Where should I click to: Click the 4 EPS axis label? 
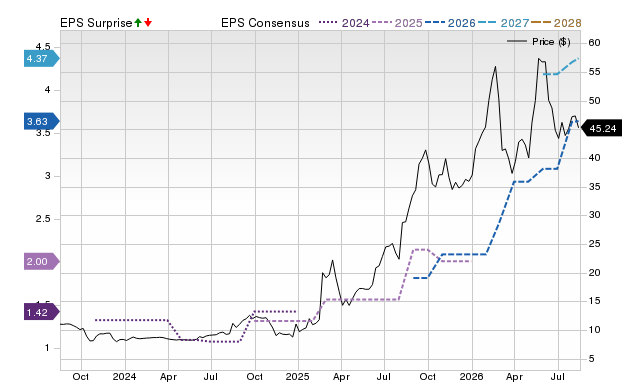(47, 90)
